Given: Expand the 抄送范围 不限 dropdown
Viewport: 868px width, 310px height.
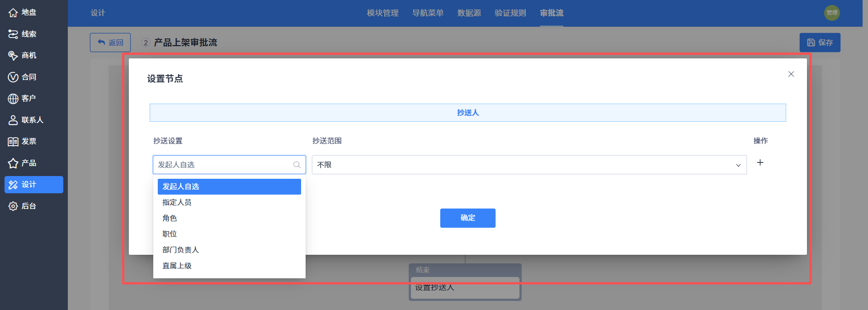Looking at the screenshot, I should click(x=529, y=165).
